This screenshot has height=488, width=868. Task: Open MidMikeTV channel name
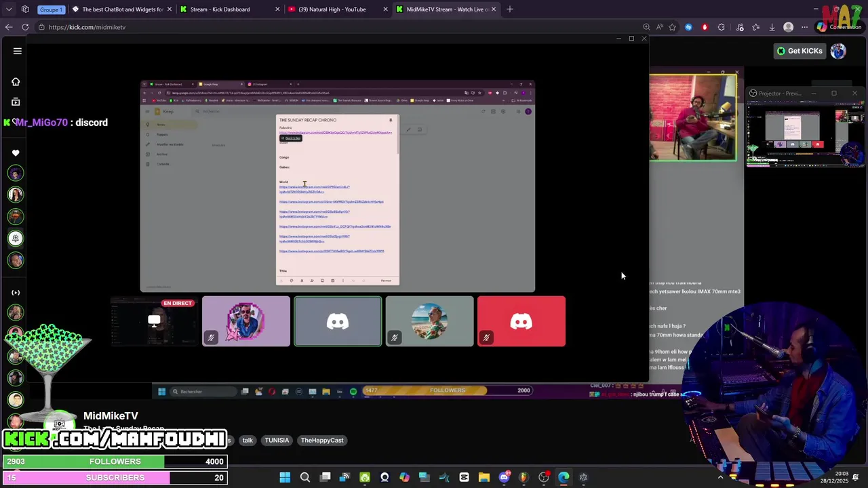pyautogui.click(x=111, y=416)
